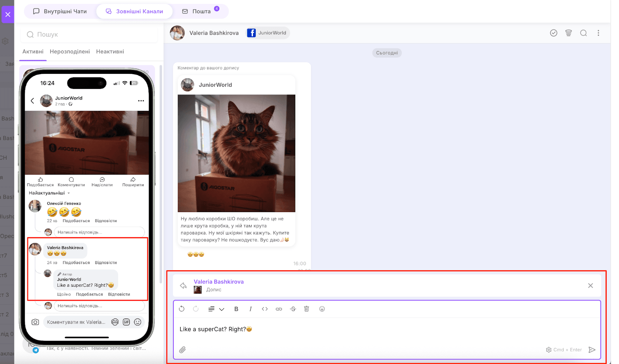Switch to the Зовнішні Канали tab

coord(134,11)
